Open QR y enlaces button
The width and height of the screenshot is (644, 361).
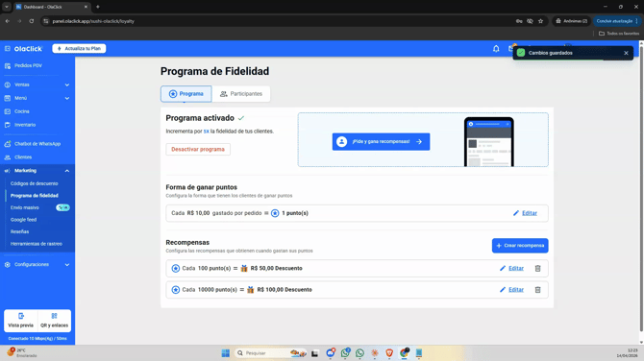tap(54, 321)
